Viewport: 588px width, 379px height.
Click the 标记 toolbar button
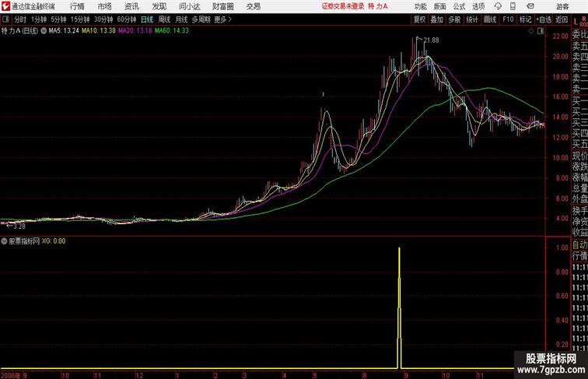coord(525,19)
